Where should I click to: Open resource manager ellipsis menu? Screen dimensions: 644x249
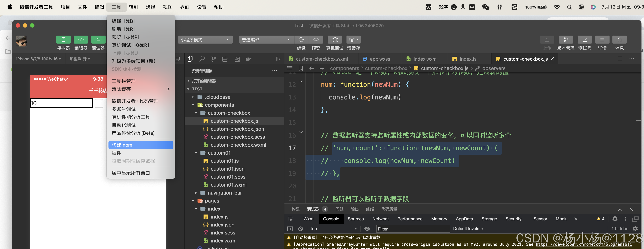point(274,71)
